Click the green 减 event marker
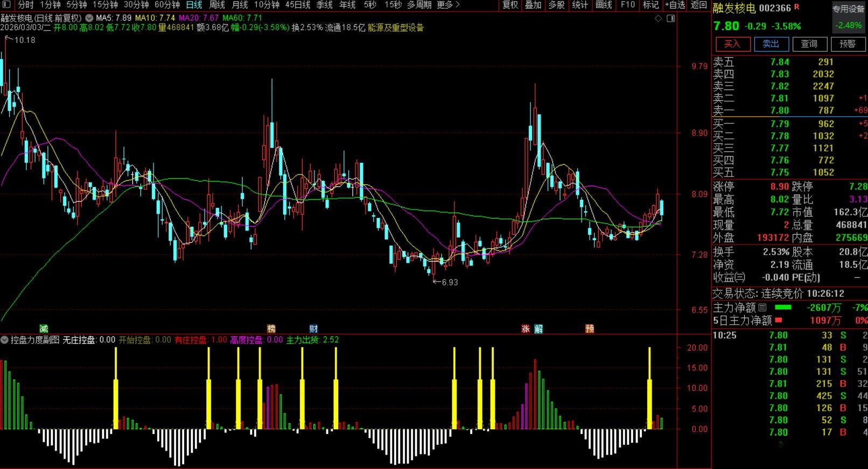Image resolution: width=868 pixels, height=469 pixels. [44, 328]
